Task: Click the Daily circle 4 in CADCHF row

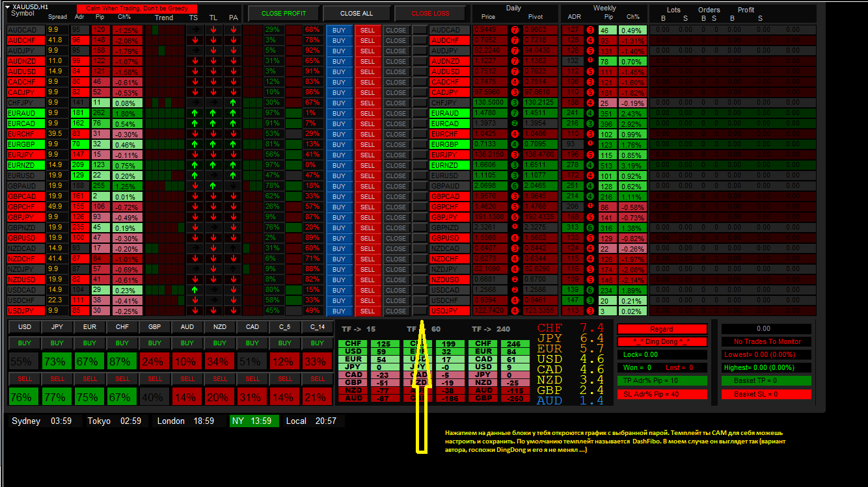Action: (x=515, y=82)
